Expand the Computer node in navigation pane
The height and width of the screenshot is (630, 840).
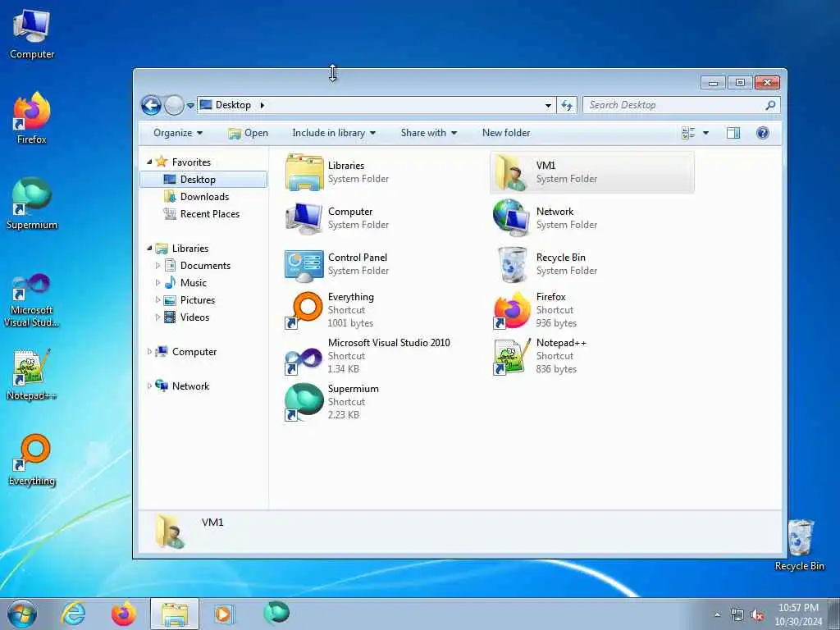pyautogui.click(x=149, y=352)
